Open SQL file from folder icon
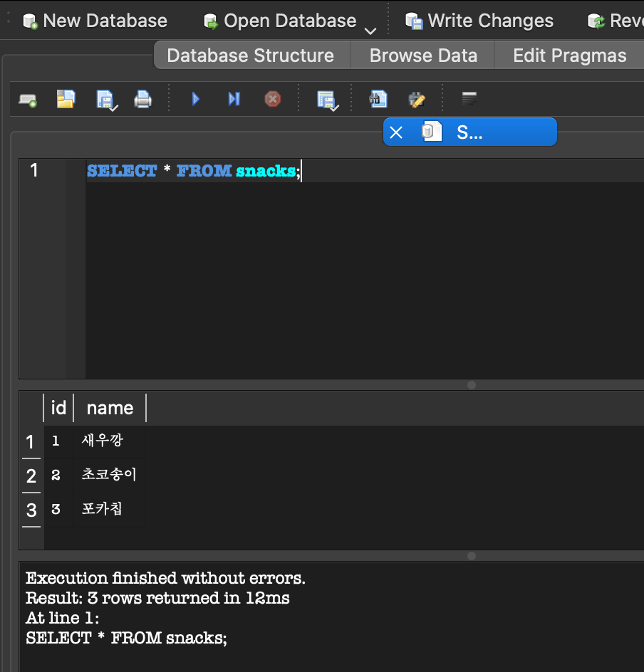This screenshot has width=644, height=672. click(66, 100)
